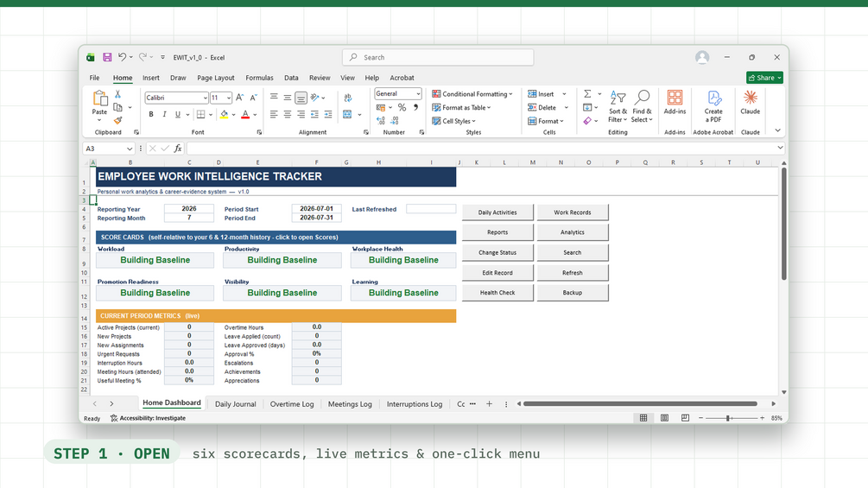The width and height of the screenshot is (868, 488).
Task: Align text to the left
Action: point(274,115)
